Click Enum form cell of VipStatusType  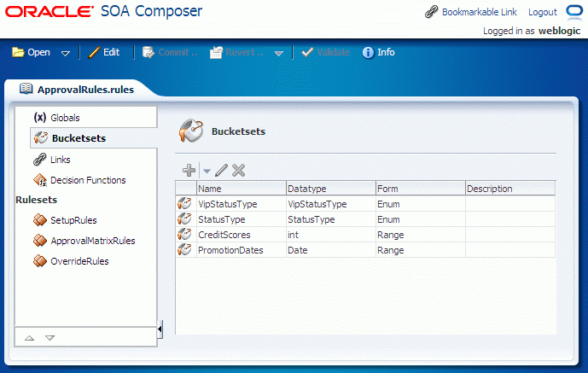(421, 204)
